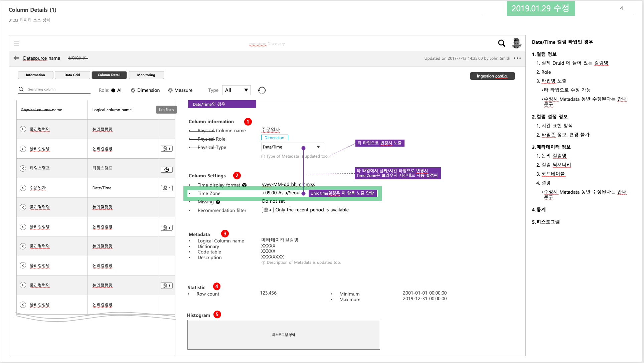The width and height of the screenshot is (644, 363).
Task: Click the recommendation badge numbered 3
Action: tap(167, 286)
